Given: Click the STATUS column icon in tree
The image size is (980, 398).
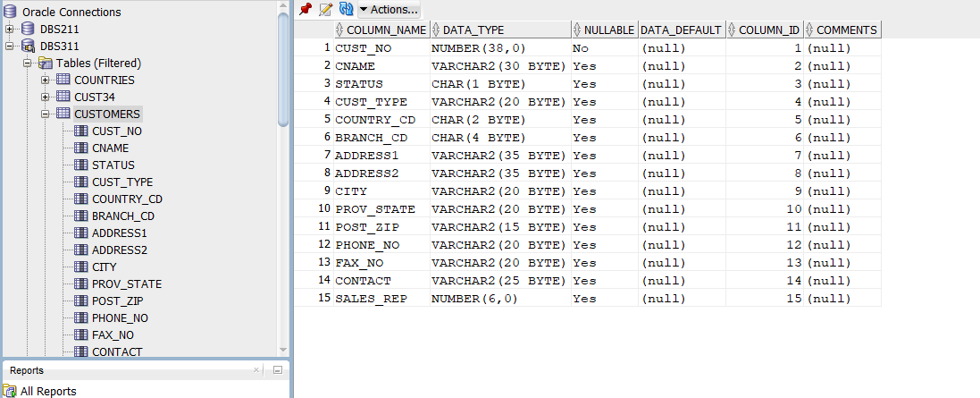Looking at the screenshot, I should tap(80, 165).
